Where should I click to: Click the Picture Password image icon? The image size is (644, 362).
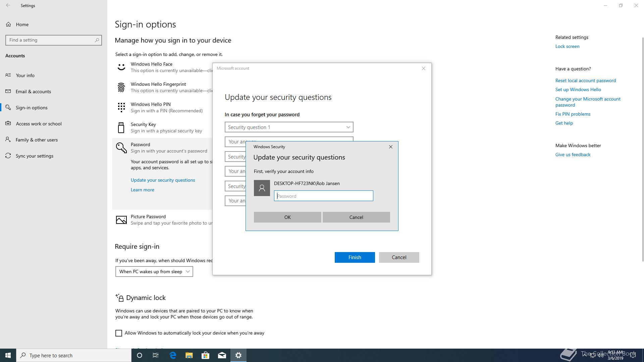(121, 220)
